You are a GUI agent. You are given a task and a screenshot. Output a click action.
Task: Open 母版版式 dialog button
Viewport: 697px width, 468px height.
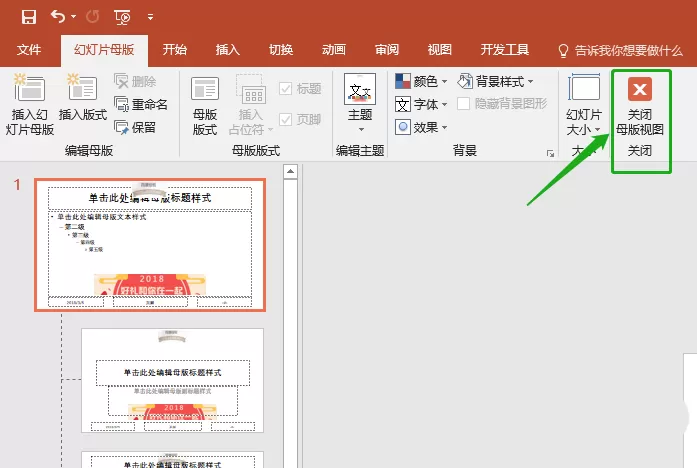click(x=205, y=106)
